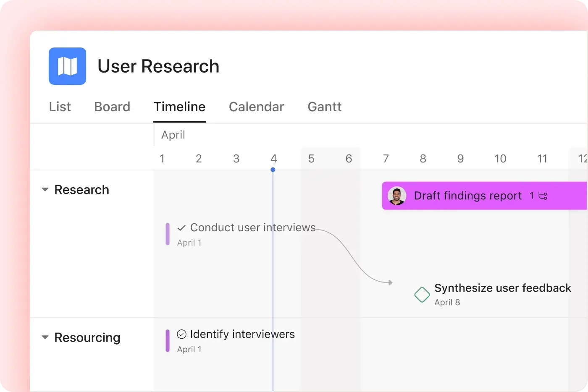The image size is (588, 392).
Task: Click the Research section label
Action: click(x=82, y=190)
